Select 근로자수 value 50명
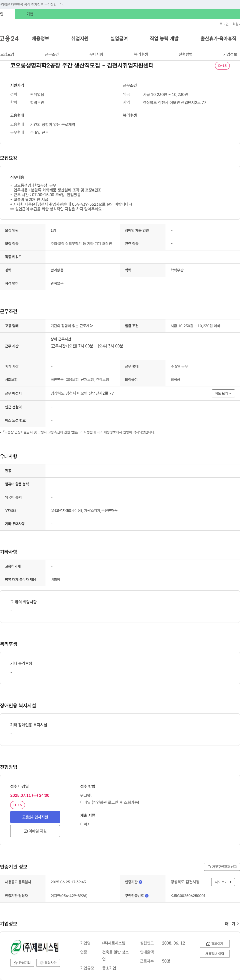This screenshot has width=240, height=980. tap(166, 961)
